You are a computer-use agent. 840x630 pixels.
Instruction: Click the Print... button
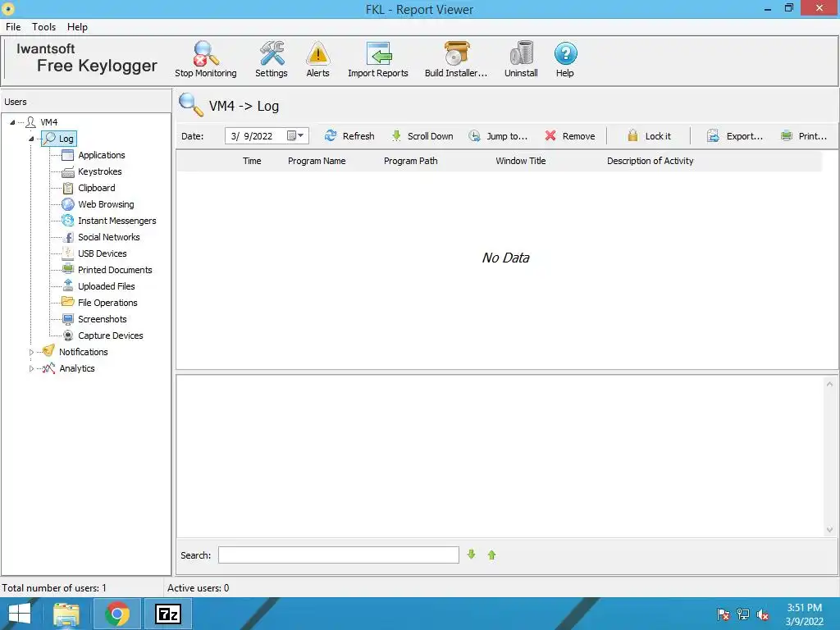pyautogui.click(x=804, y=136)
